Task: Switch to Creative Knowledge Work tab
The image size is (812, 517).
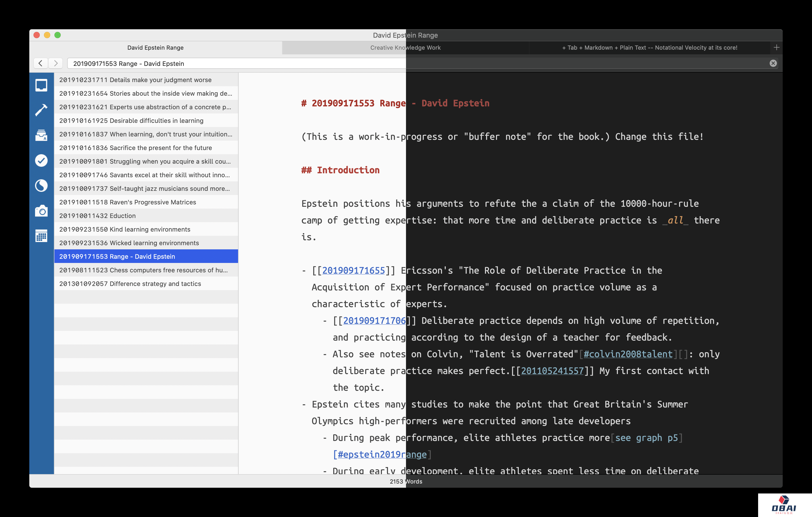Action: [405, 48]
